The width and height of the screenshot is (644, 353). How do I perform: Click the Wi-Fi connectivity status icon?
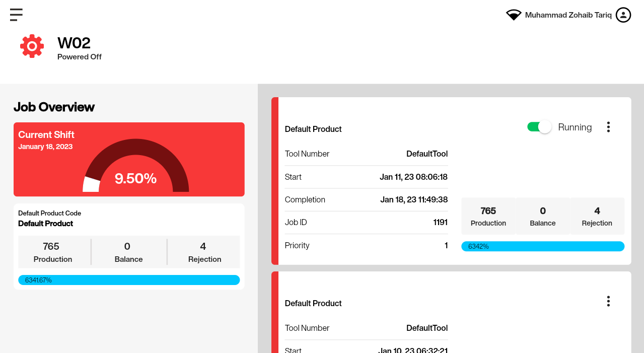(514, 15)
